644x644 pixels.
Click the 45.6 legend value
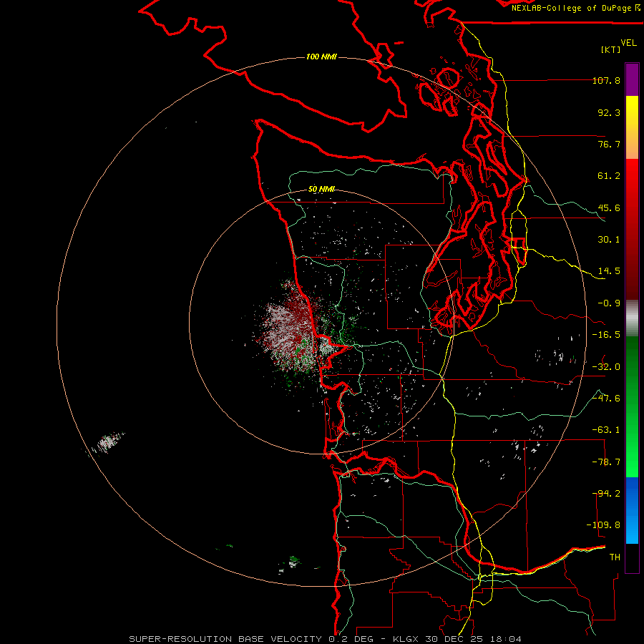(x=609, y=208)
